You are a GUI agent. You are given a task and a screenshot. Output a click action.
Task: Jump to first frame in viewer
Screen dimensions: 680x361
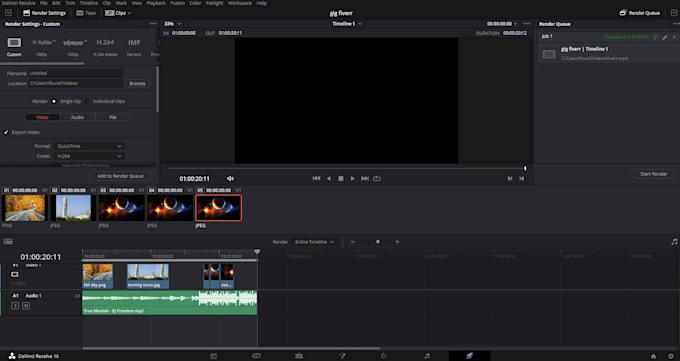tap(316, 179)
